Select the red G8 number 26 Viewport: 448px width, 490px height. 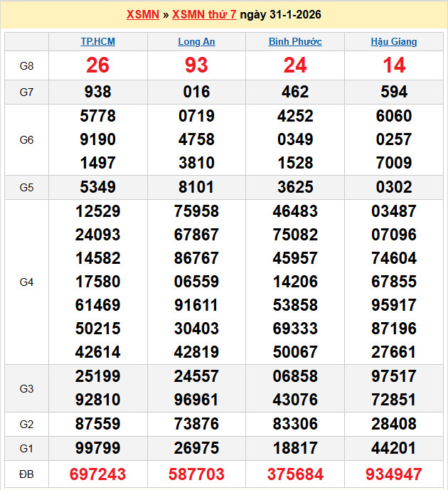(x=97, y=66)
